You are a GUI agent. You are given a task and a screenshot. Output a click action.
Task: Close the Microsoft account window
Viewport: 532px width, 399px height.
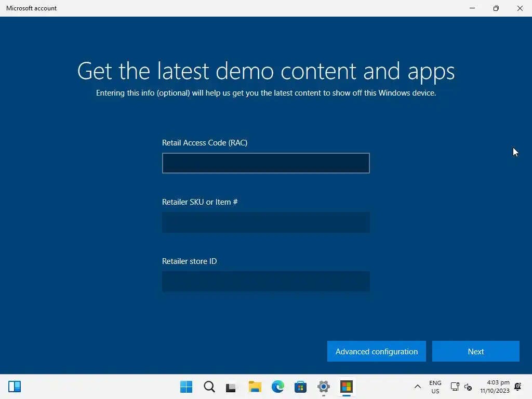click(520, 8)
